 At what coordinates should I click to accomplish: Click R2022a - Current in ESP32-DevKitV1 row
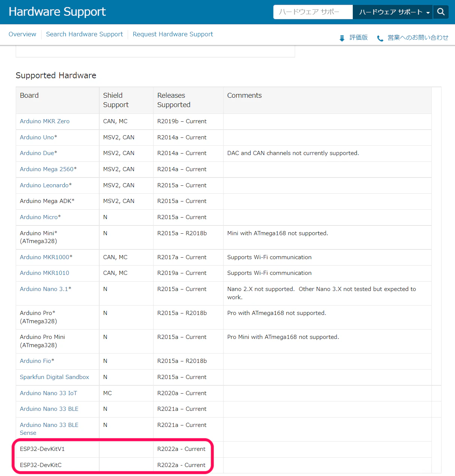click(181, 449)
